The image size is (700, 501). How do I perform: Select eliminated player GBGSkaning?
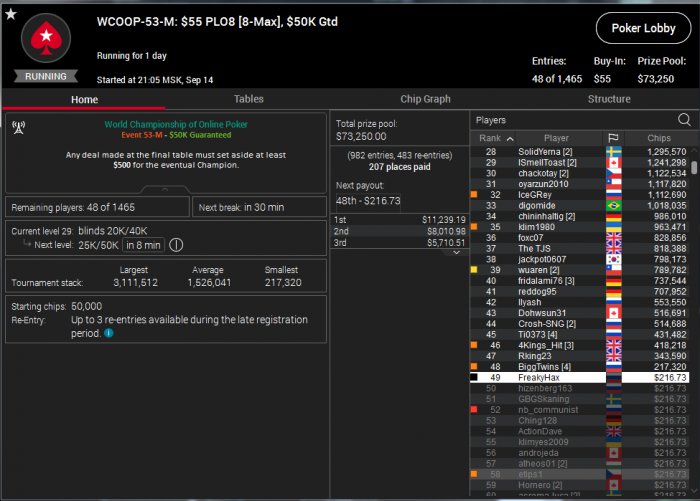coord(579,399)
